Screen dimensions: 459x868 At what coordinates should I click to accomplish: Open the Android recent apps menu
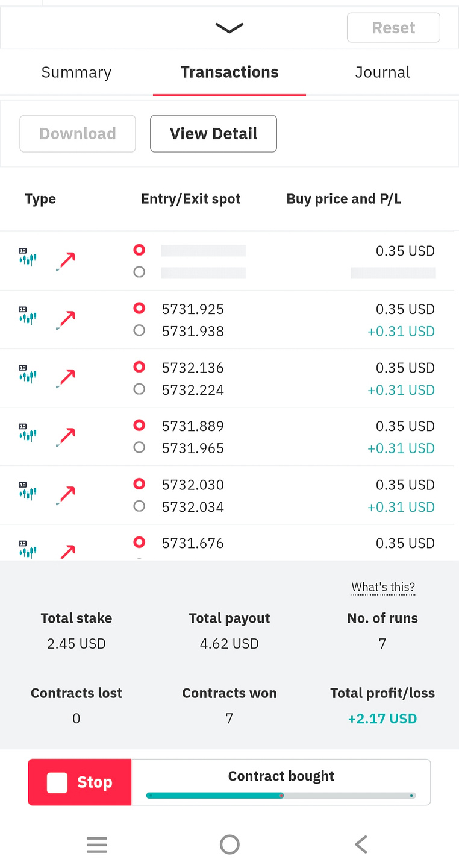[x=97, y=844]
